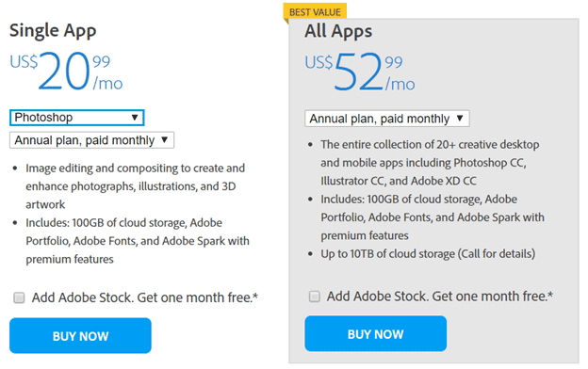
Task: Open the Single App annual plan dropdown
Action: (92, 140)
